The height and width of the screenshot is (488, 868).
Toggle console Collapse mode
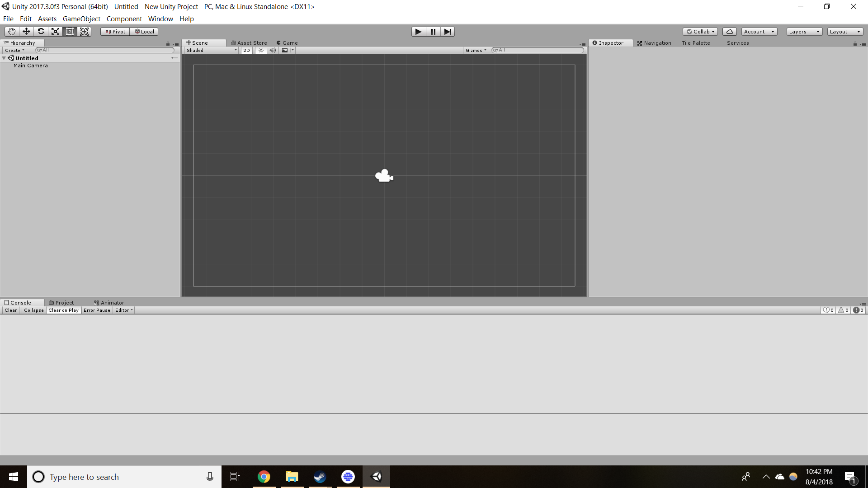(34, 310)
